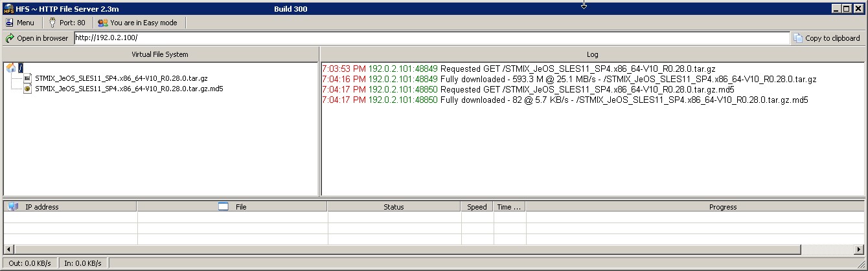The width and height of the screenshot is (868, 271).
Task: Select the root '/' node in file tree
Action: pos(21,67)
